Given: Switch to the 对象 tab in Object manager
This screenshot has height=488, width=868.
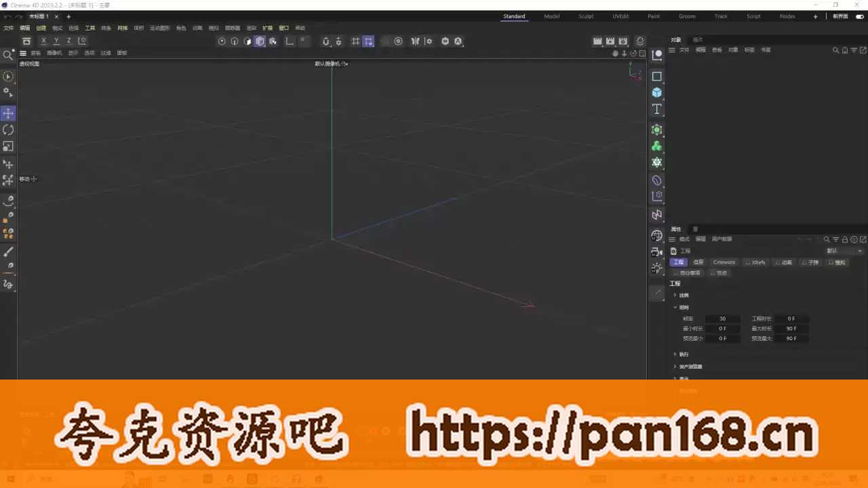Looking at the screenshot, I should 676,40.
